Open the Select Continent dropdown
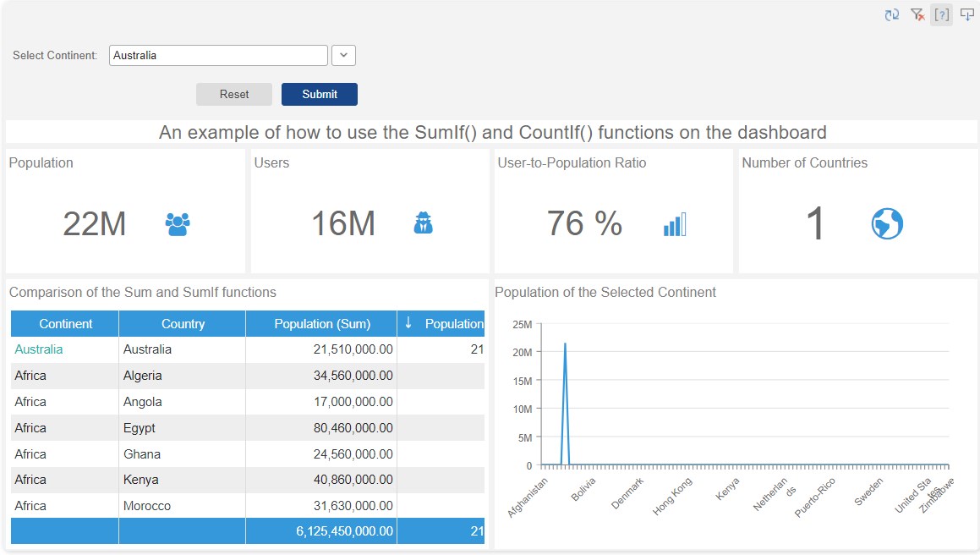This screenshot has width=980, height=555. (343, 55)
